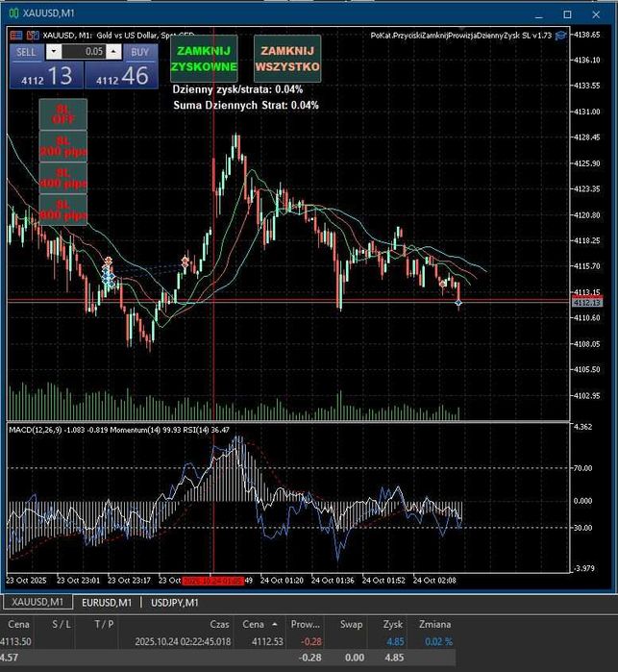Click the Suma Dziennych Strat: 0.04% label

[246, 105]
